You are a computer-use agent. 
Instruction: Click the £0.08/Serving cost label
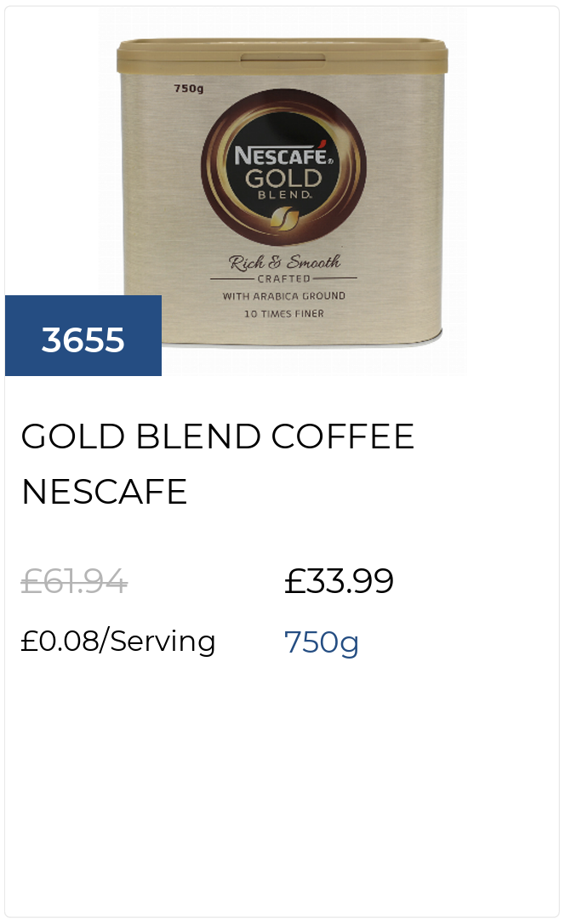point(117,642)
